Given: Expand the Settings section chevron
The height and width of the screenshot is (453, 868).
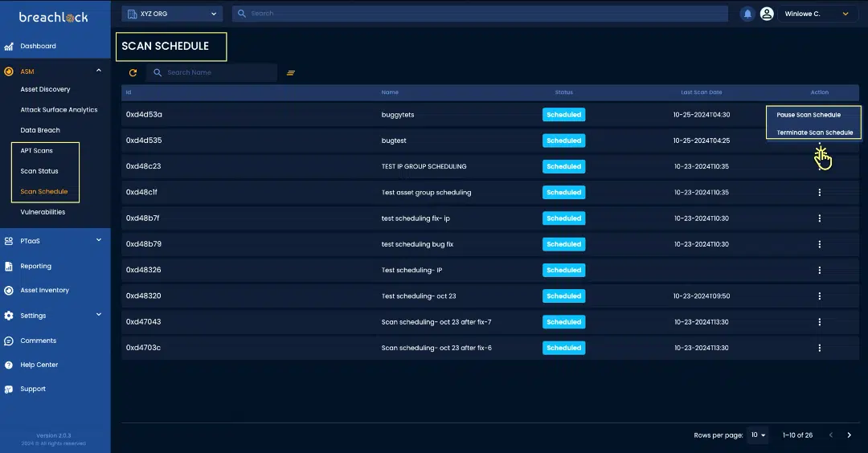Looking at the screenshot, I should (99, 315).
